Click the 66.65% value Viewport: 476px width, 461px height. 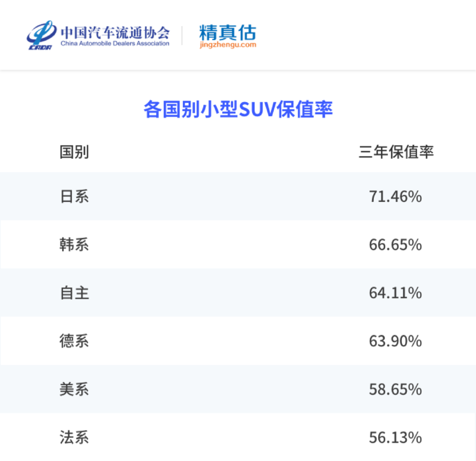pos(395,245)
